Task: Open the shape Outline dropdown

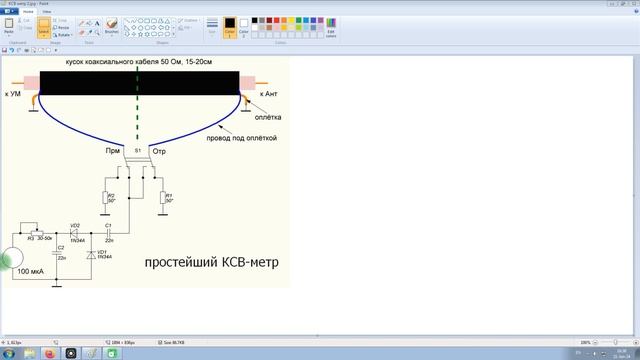Action: pyautogui.click(x=188, y=20)
